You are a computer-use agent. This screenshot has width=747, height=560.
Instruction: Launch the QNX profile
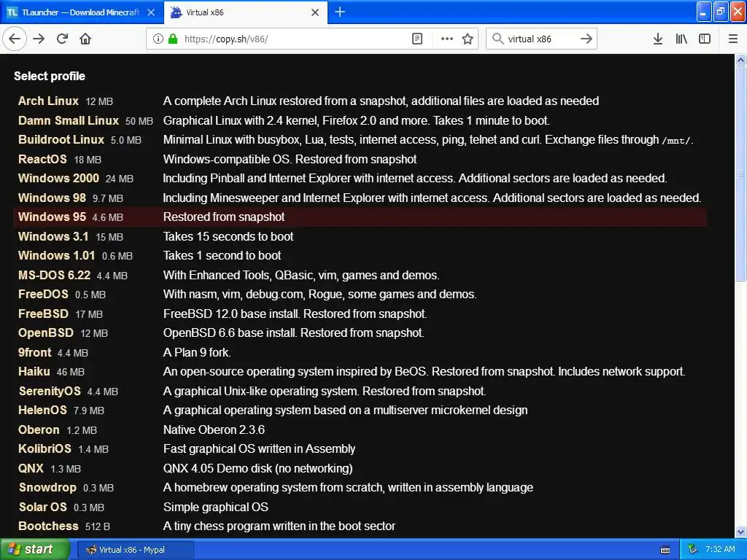31,468
